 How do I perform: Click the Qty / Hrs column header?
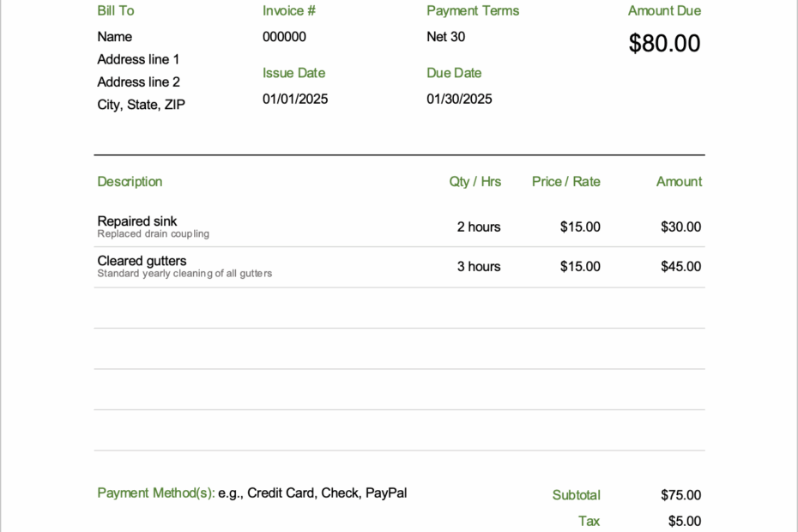click(475, 181)
